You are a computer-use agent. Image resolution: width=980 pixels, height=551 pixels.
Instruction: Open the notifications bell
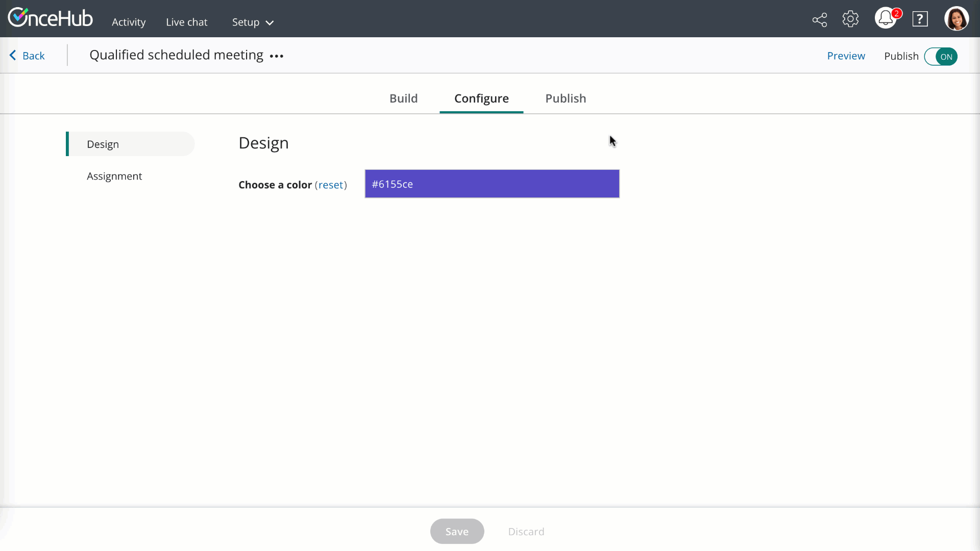(886, 19)
